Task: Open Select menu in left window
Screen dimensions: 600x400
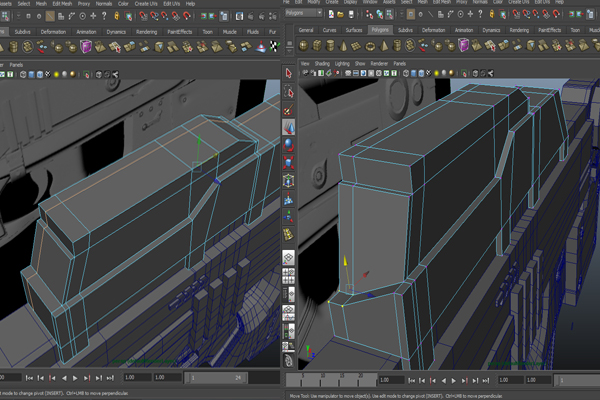Action: [x=24, y=3]
